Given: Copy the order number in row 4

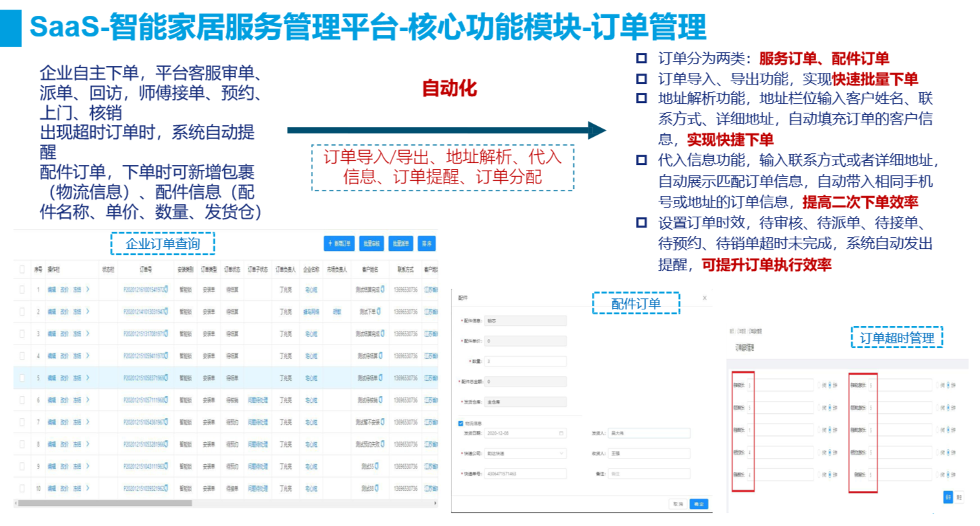Looking at the screenshot, I should (x=166, y=356).
